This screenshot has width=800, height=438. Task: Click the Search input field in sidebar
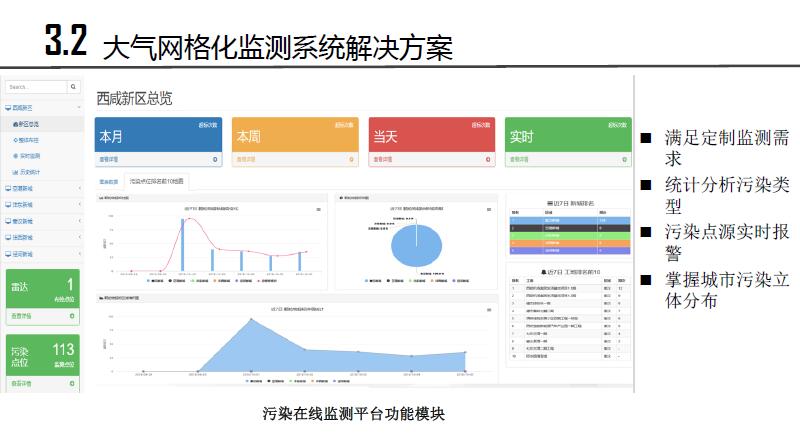[36, 88]
